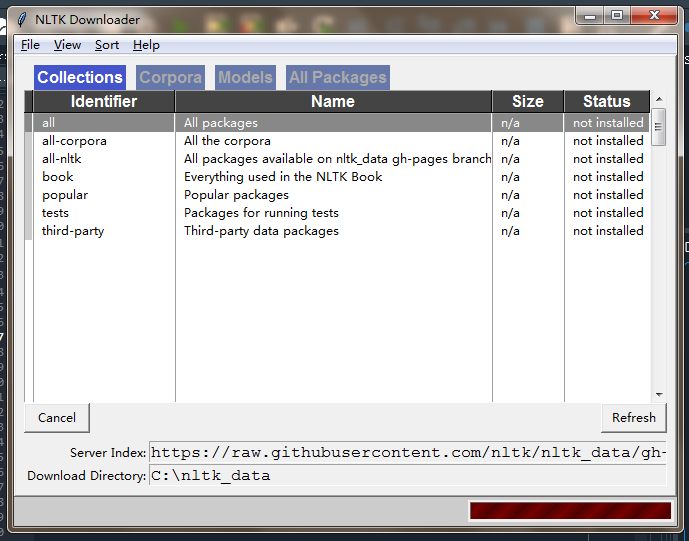The image size is (689, 541).
Task: Click the red download progress bar
Action: 570,511
